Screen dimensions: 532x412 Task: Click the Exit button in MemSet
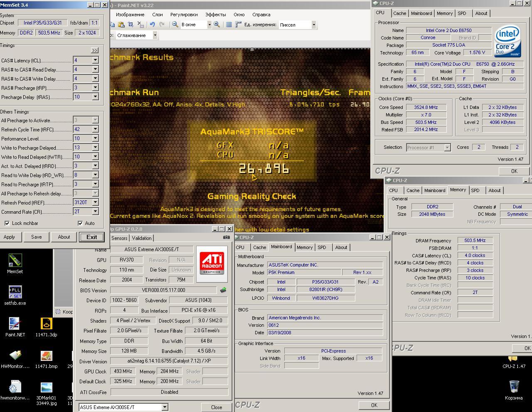point(92,237)
